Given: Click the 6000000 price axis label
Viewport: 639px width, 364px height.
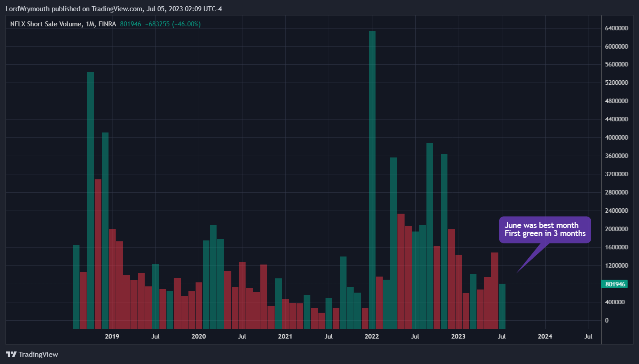Looking at the screenshot, I should pyautogui.click(x=617, y=46).
